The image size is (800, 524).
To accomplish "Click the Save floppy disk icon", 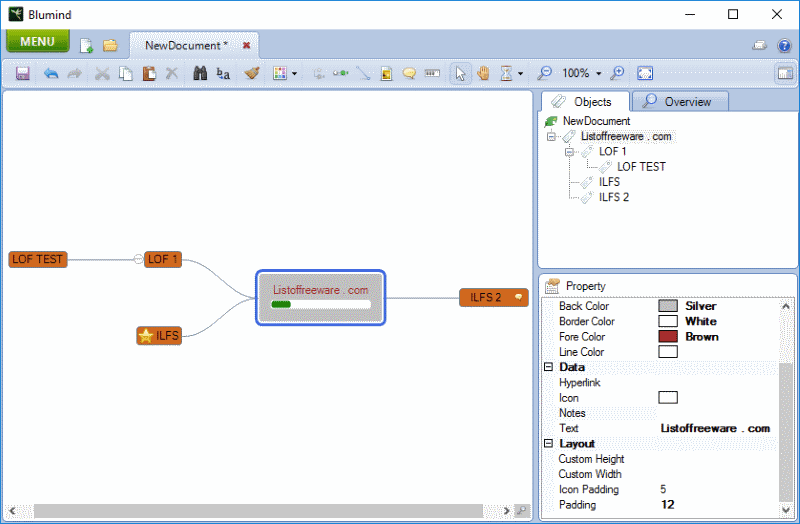I will (x=22, y=73).
